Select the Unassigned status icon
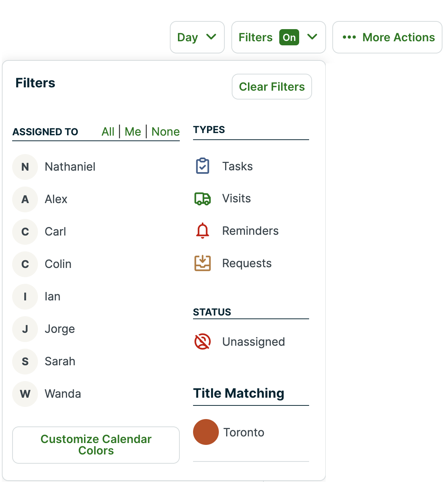 (202, 341)
